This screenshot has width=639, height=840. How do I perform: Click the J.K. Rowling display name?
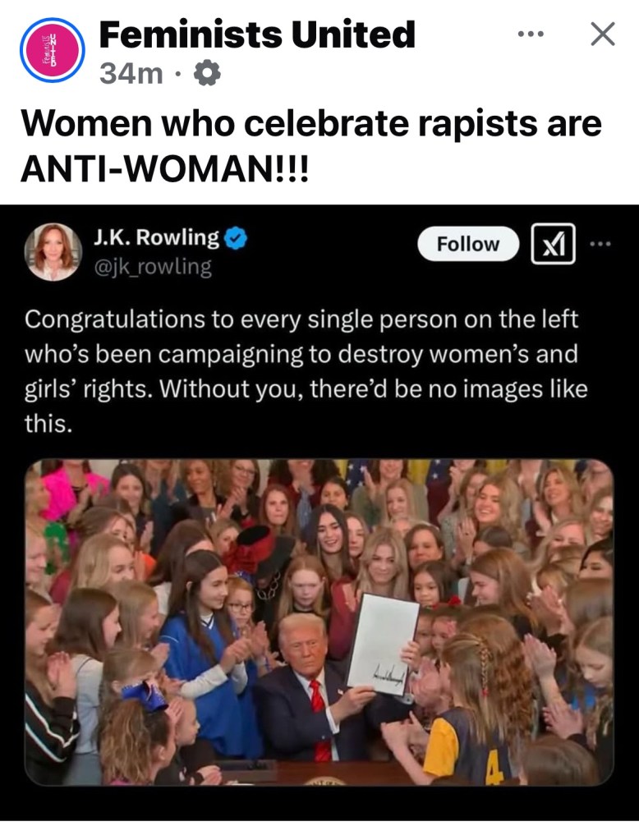tap(157, 236)
